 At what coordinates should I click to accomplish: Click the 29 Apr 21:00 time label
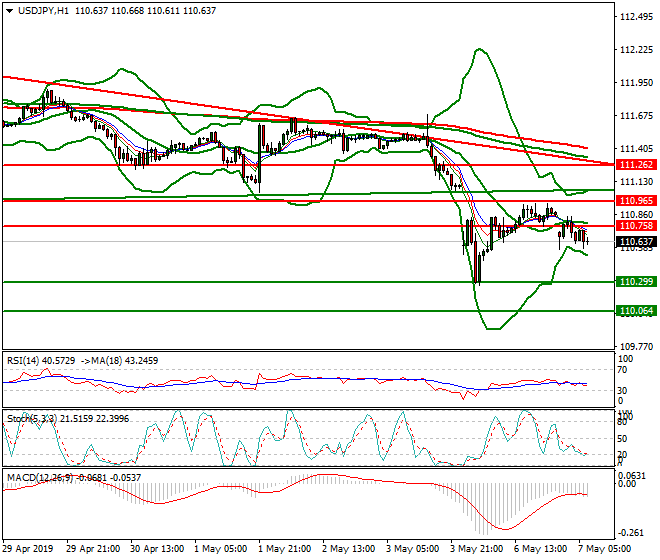point(93,549)
